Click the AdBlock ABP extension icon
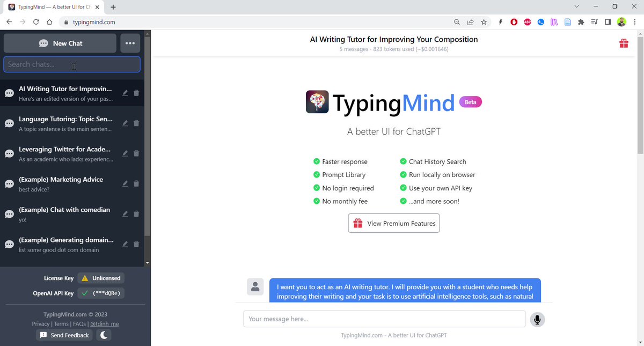This screenshot has width=644, height=346. [x=528, y=22]
